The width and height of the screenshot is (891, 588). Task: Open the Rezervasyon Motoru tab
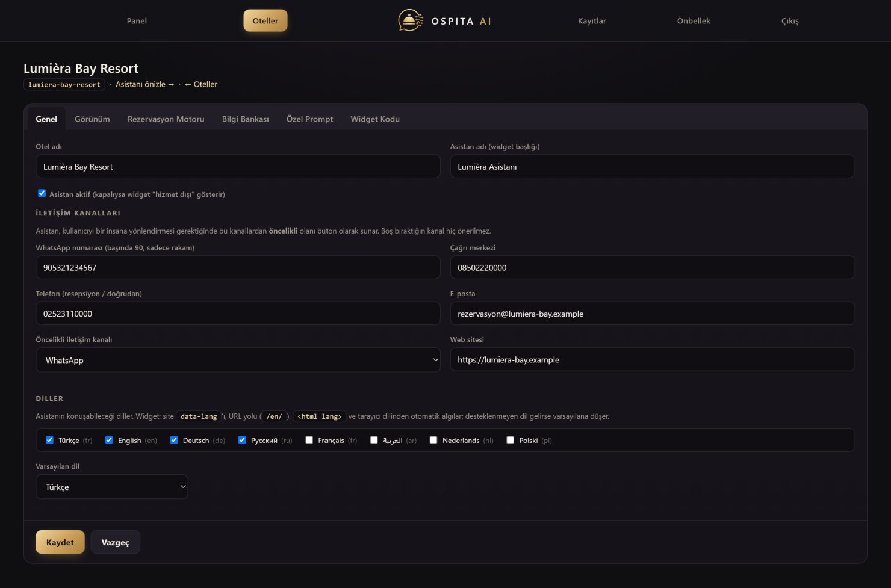166,119
